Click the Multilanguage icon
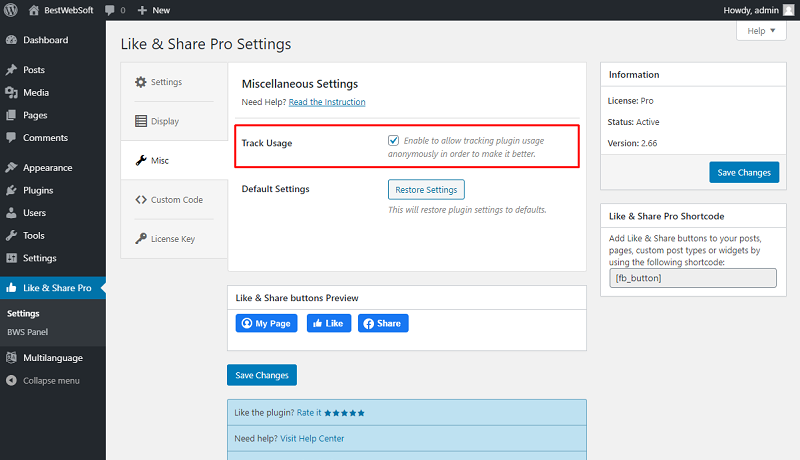This screenshot has height=460, width=800. (x=11, y=357)
